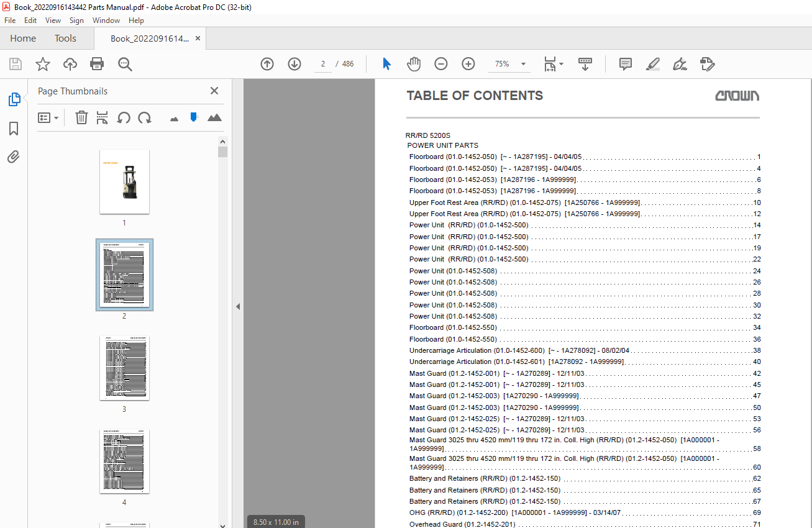Open thumbnail options dropdown menu
The width and height of the screenshot is (812, 528).
pos(48,117)
